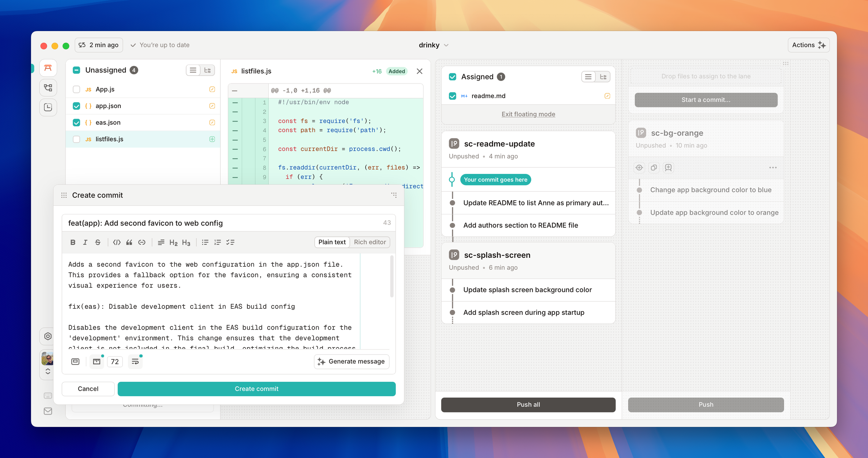Click the Generate message button
The width and height of the screenshot is (868, 458).
(352, 361)
